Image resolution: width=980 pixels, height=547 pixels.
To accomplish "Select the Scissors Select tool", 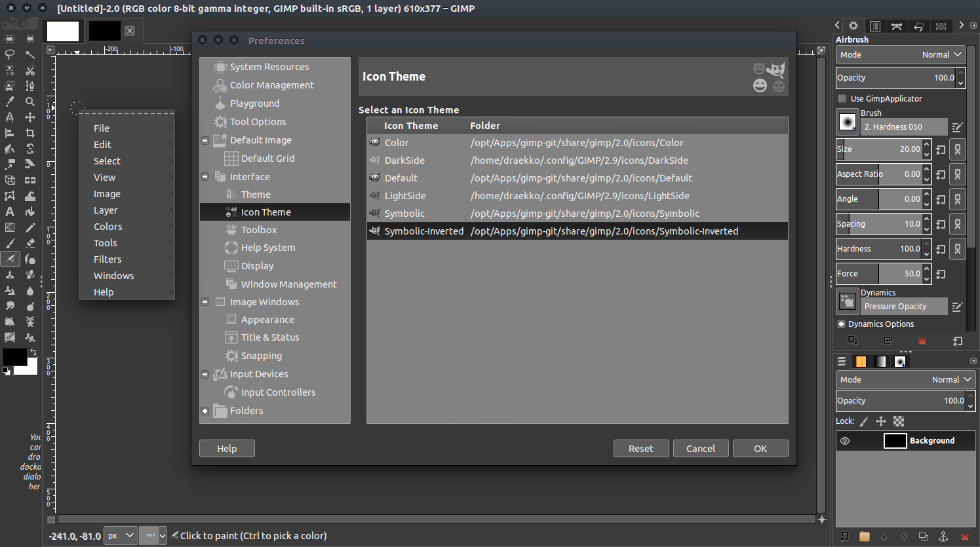I will tap(30, 70).
